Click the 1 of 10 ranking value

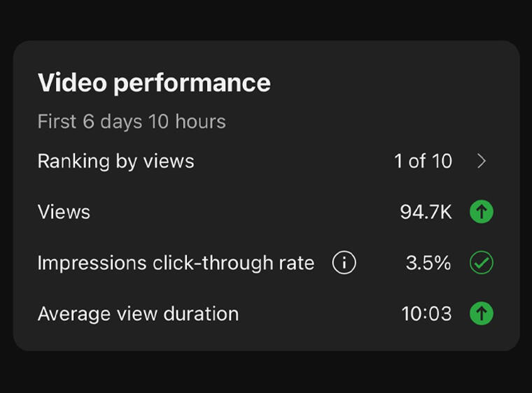point(423,162)
